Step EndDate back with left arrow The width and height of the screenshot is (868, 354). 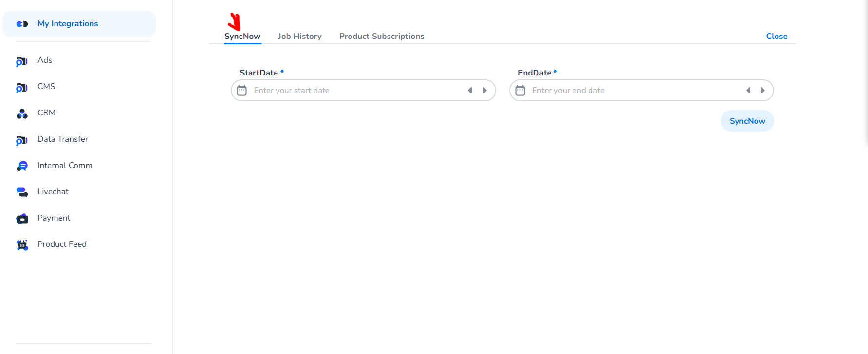coord(748,91)
